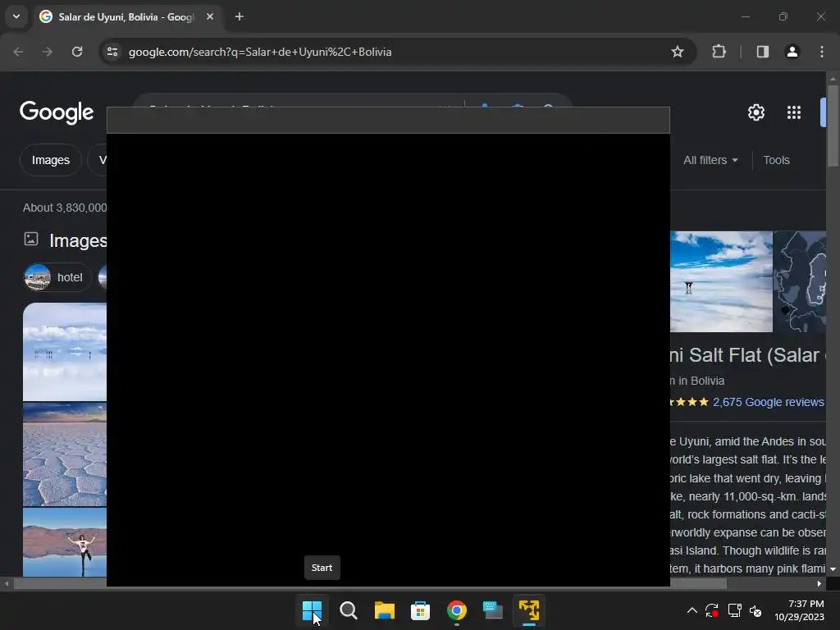This screenshot has height=630, width=840.
Task: Click the horizontal scrollbar thumb
Action: 370,583
